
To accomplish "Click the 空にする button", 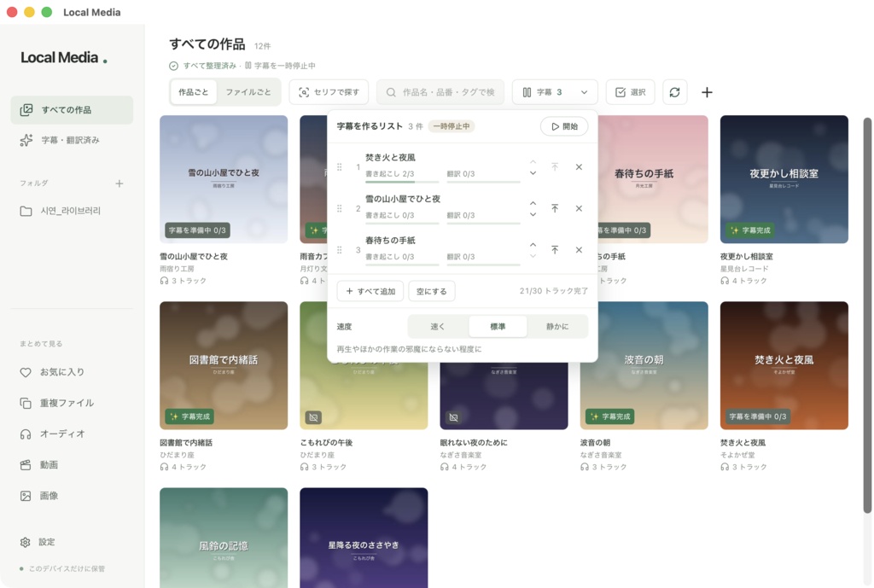I will (x=431, y=291).
